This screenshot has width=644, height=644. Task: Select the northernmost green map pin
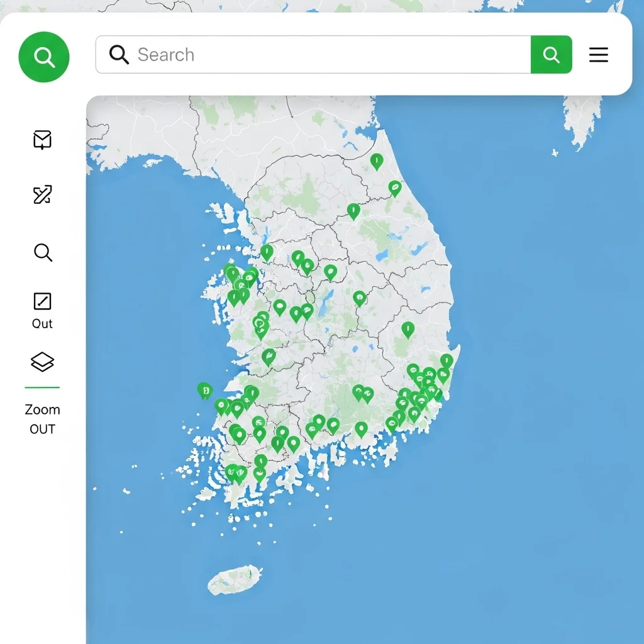point(377,161)
